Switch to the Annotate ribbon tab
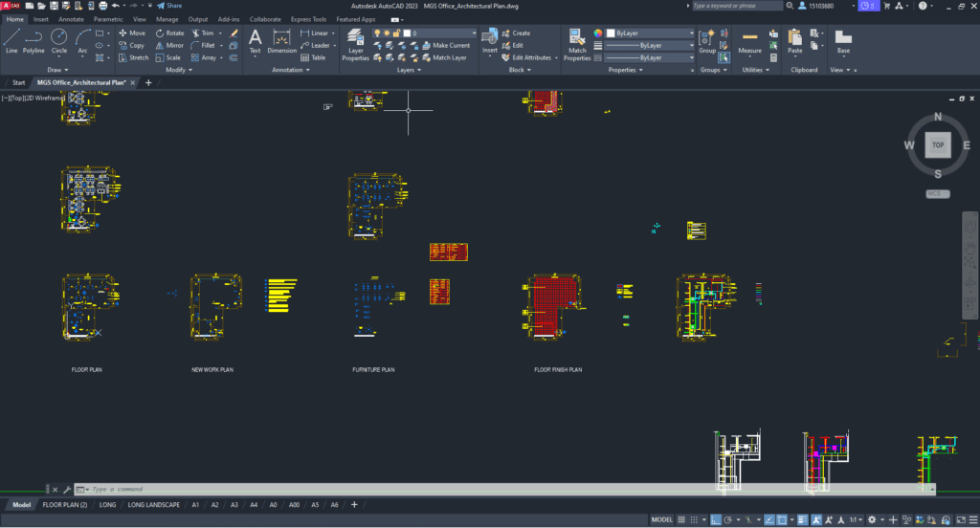The image size is (980, 528). click(71, 18)
